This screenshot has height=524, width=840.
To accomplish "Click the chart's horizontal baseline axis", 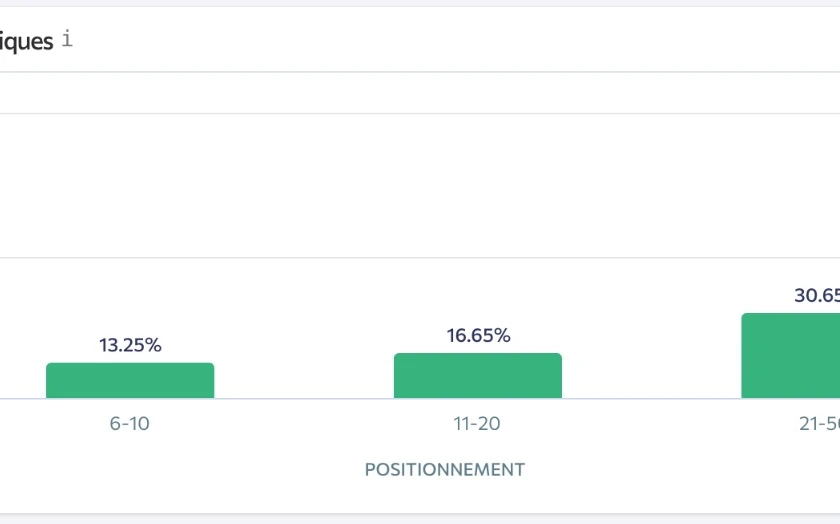I will tap(300, 398).
